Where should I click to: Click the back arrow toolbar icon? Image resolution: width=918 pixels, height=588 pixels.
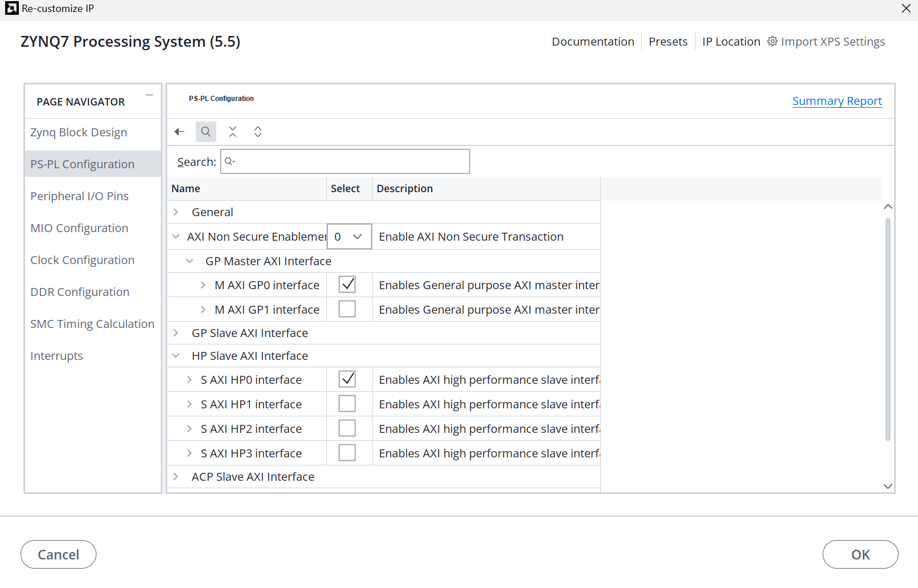pyautogui.click(x=180, y=132)
